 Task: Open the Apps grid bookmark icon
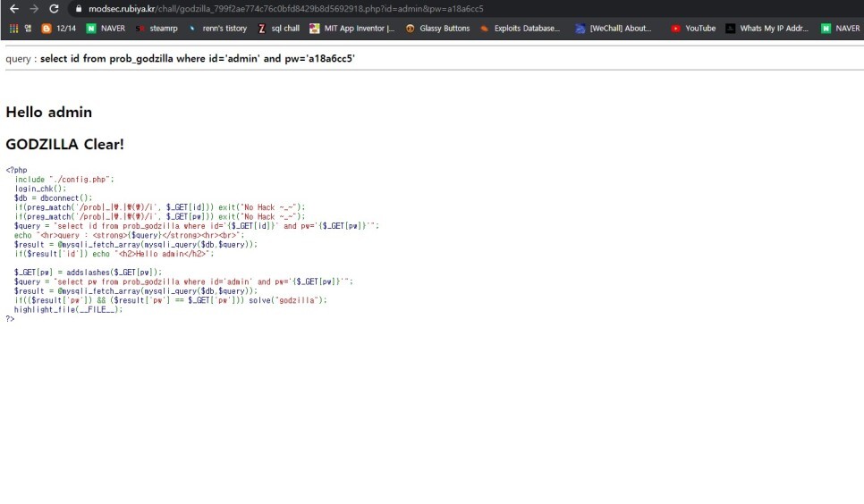[13, 28]
